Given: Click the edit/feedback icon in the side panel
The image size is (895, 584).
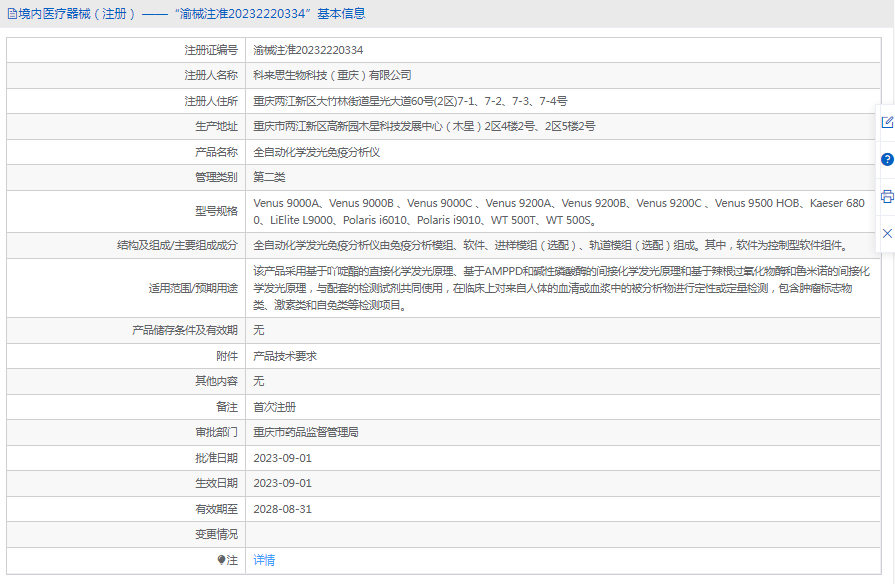Looking at the screenshot, I should coord(887,122).
